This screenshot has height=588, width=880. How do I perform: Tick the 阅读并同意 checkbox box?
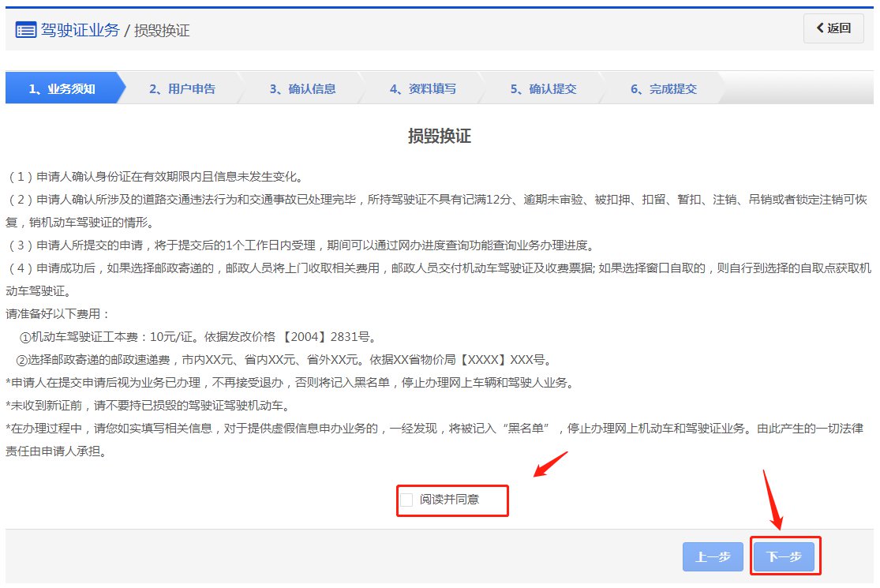click(406, 500)
